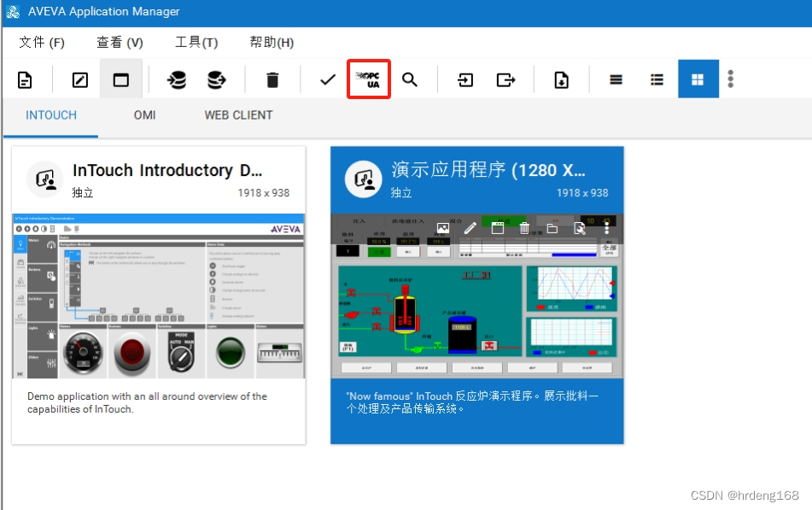Launch WindowViewer with the window icon
Viewport: 812px width, 510px height.
[120, 79]
